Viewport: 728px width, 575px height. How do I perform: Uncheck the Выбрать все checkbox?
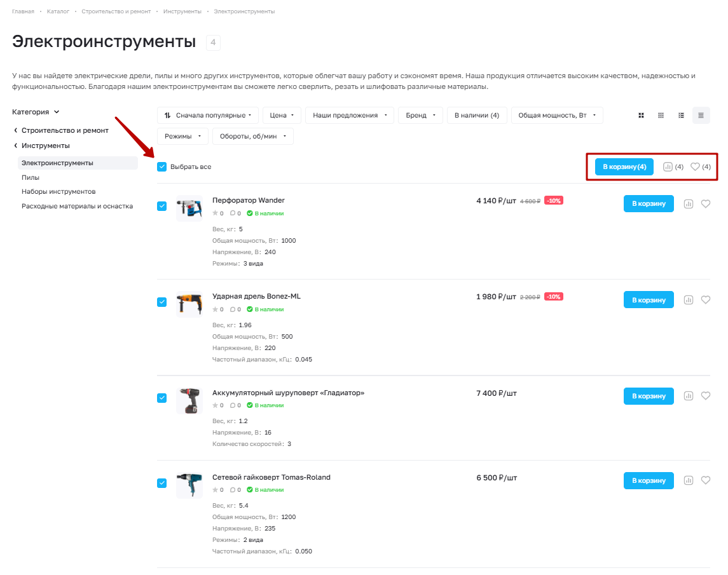click(161, 166)
